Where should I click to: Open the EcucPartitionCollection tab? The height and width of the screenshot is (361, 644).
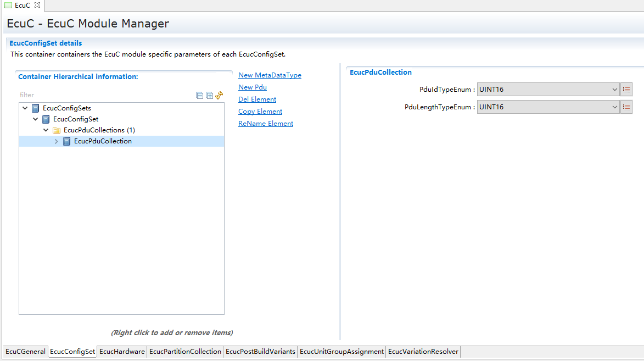point(185,352)
